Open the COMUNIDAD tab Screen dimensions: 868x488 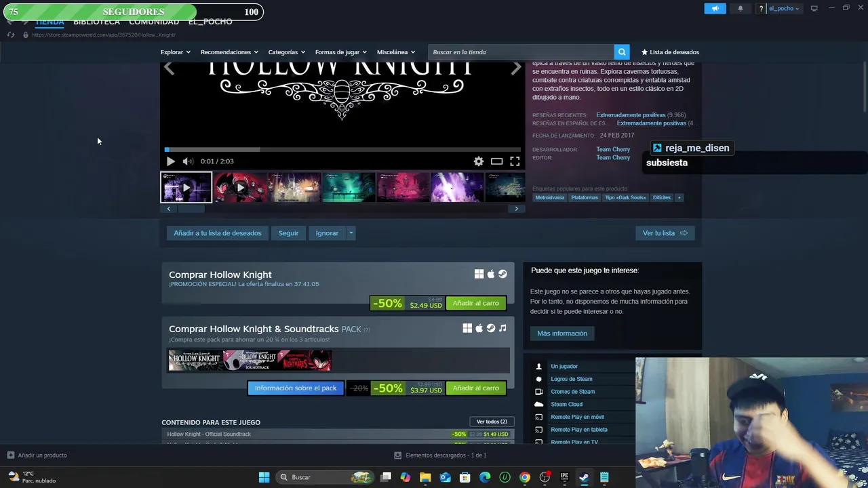pyautogui.click(x=154, y=22)
